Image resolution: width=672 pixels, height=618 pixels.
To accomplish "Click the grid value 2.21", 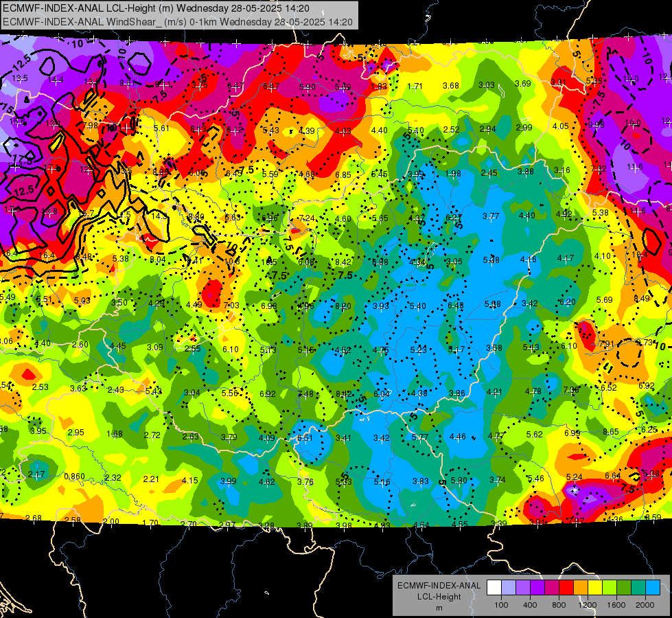I will (151, 479).
